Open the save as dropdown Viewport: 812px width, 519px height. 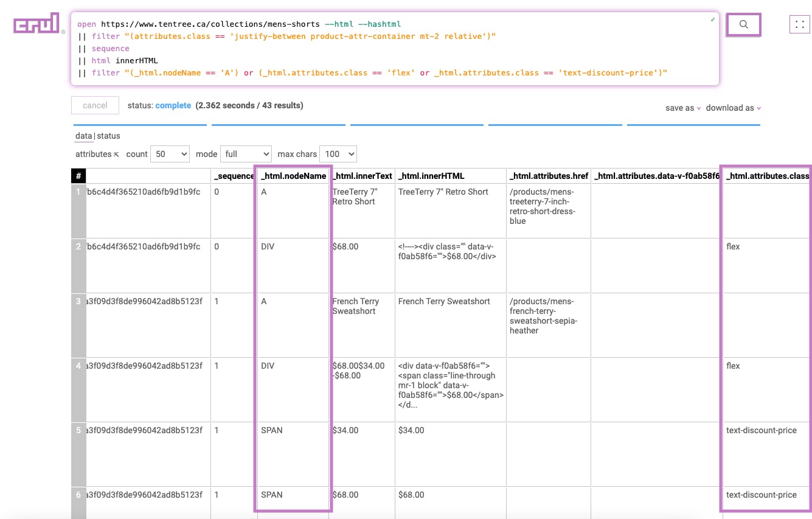pyautogui.click(x=683, y=108)
